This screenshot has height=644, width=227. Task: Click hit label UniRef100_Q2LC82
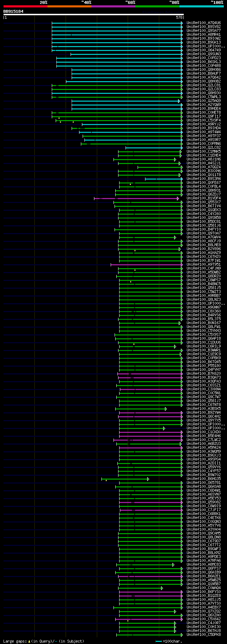click(204, 147)
